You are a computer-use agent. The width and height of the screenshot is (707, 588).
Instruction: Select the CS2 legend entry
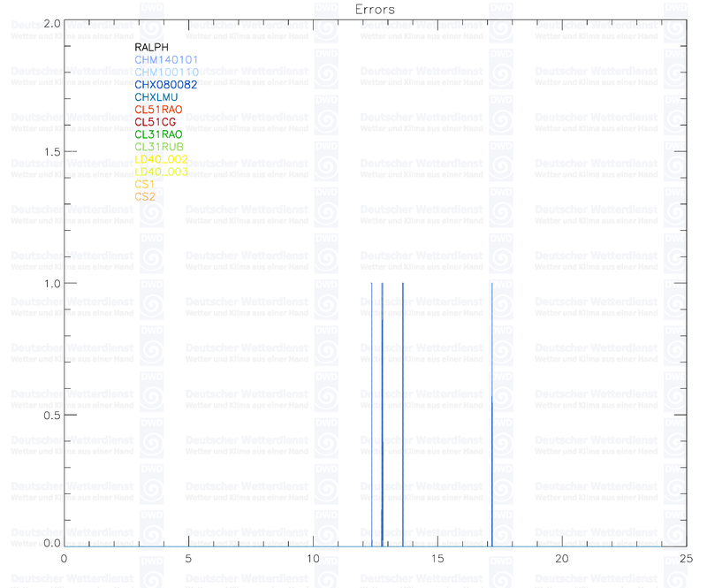(x=145, y=196)
